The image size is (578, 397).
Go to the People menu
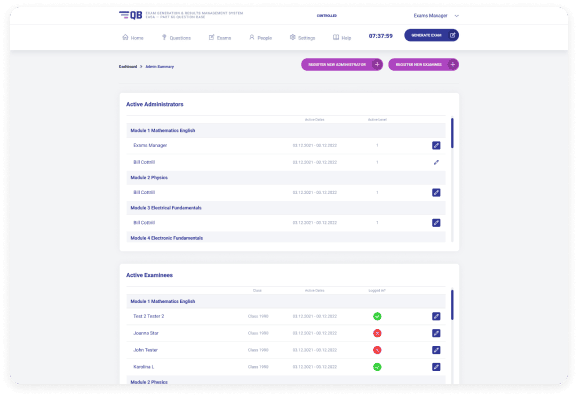pyautogui.click(x=261, y=38)
